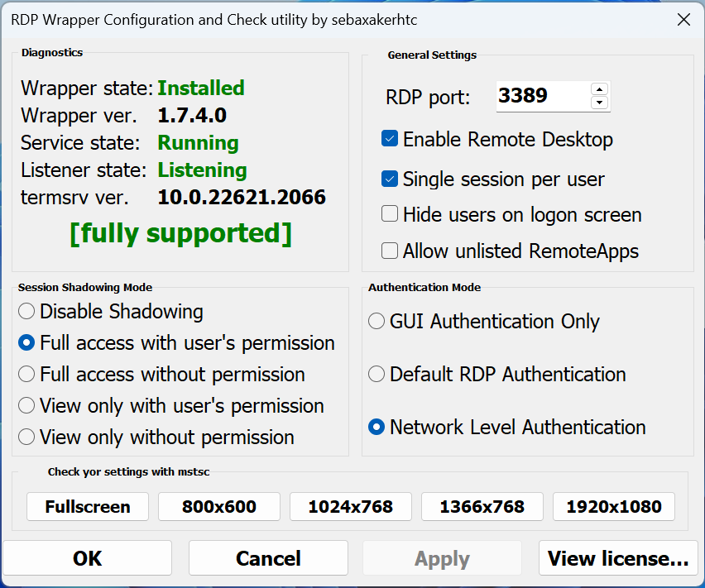Test settings in Fullscreen mode

88,507
